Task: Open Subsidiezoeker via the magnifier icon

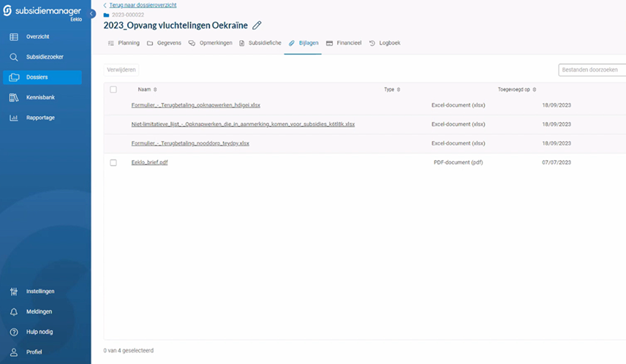Action: click(x=14, y=56)
